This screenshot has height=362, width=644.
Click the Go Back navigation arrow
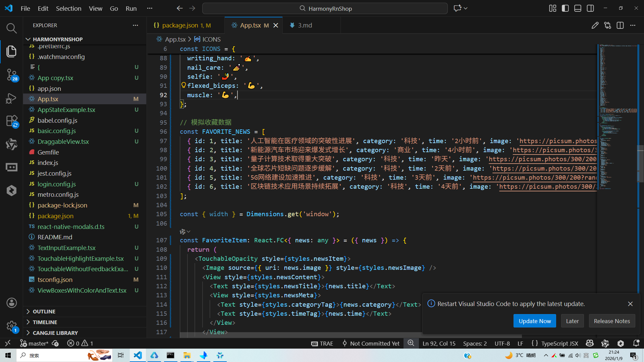click(x=180, y=8)
